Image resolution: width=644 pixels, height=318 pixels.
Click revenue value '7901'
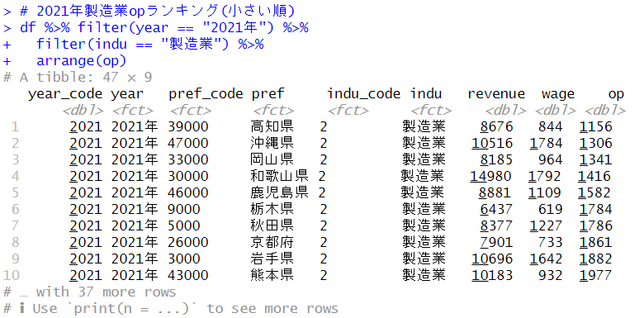pyautogui.click(x=496, y=242)
